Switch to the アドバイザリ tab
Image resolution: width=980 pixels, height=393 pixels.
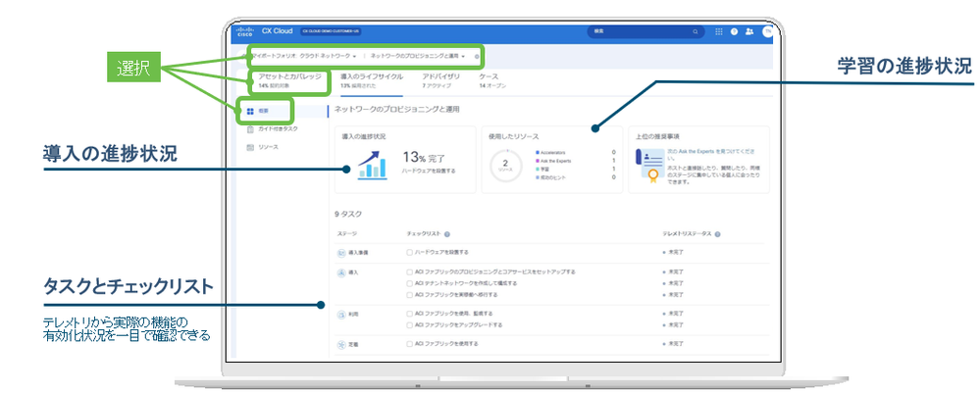tap(441, 80)
